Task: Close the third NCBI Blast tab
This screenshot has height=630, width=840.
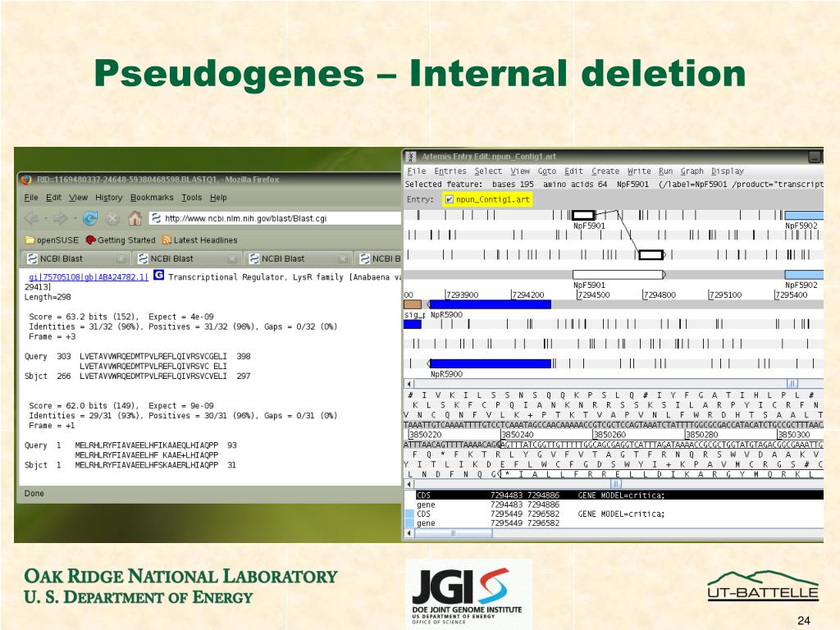Action: [x=343, y=258]
